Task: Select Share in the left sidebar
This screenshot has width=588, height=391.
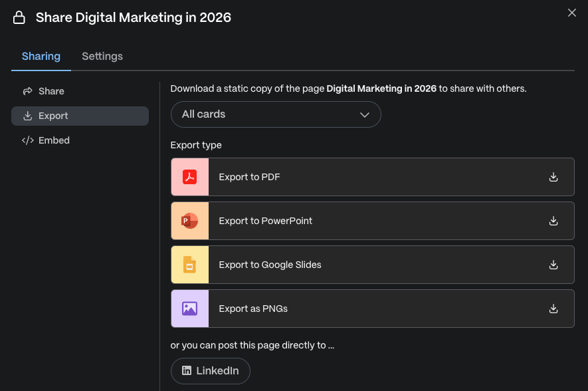Action: coord(80,91)
